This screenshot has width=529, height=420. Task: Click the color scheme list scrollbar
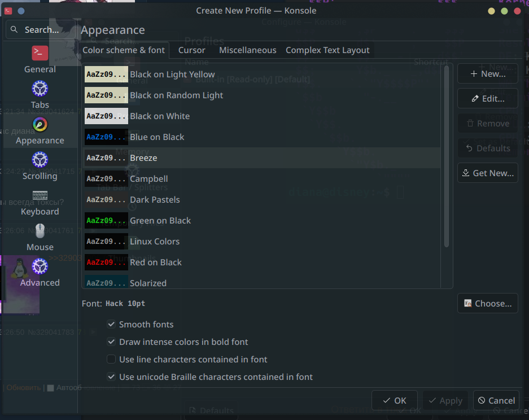[447, 157]
